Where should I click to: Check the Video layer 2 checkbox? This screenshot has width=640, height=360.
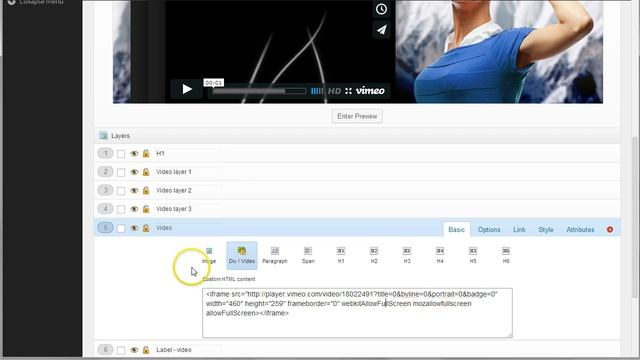121,191
